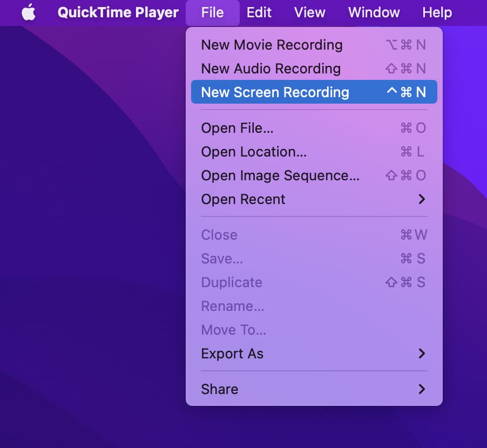Open the View menu
Viewport: 487px width, 448px height.
[309, 12]
